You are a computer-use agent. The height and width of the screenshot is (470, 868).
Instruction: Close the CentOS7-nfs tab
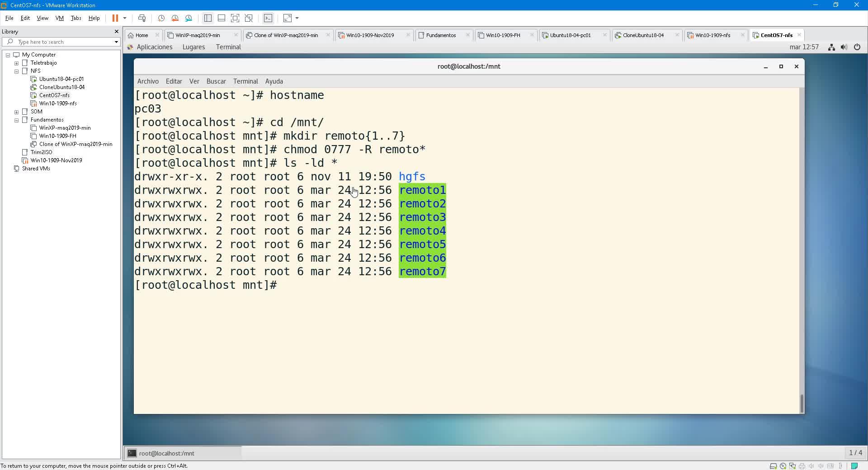799,35
